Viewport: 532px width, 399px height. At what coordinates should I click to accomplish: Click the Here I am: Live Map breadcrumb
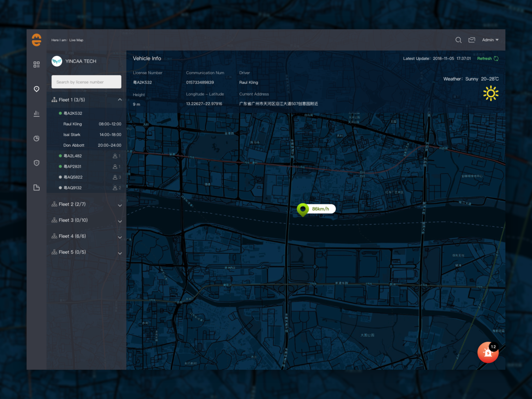coord(67,40)
